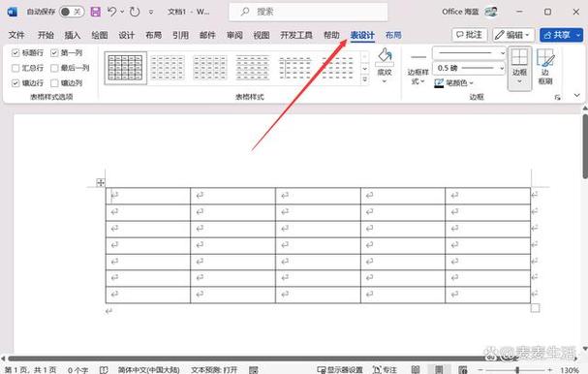Click the Redo icon
The image size is (588, 374).
[x=135, y=12]
